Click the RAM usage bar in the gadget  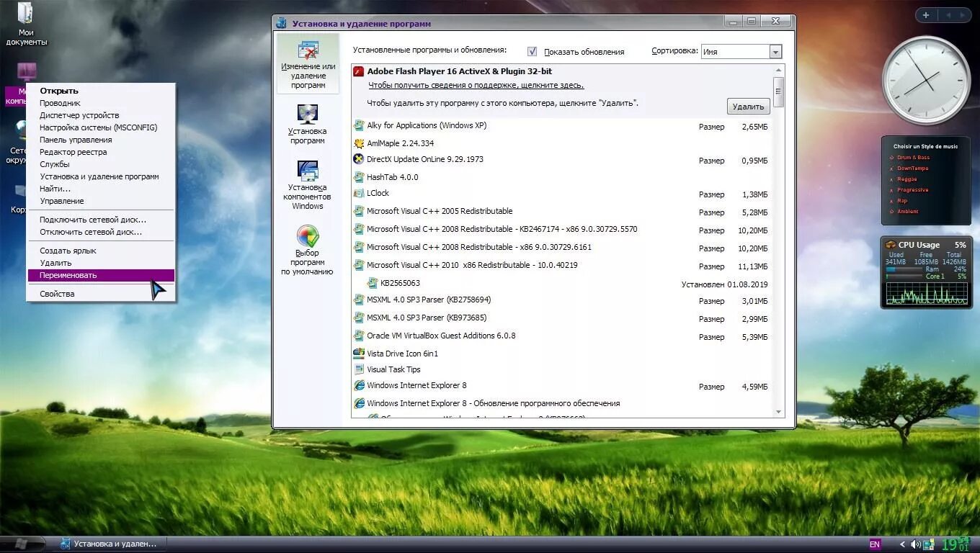[x=904, y=269]
